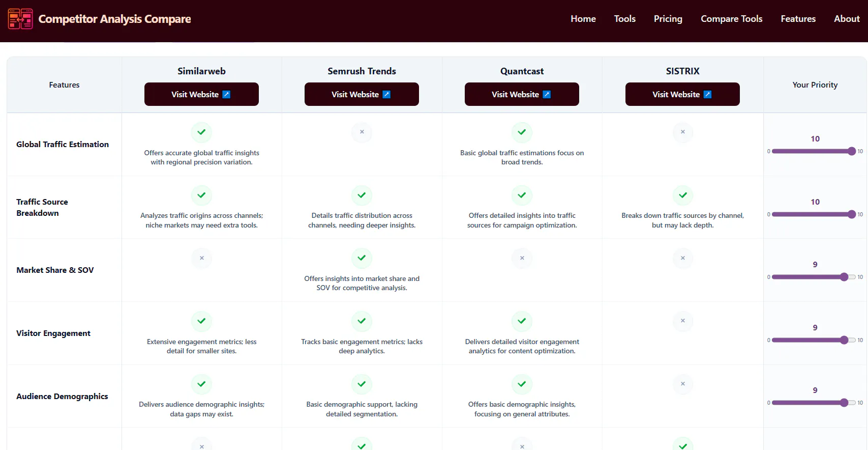Adjust the Visitor Engagement priority slider
Screen dimensions: 868x450
[814, 340]
